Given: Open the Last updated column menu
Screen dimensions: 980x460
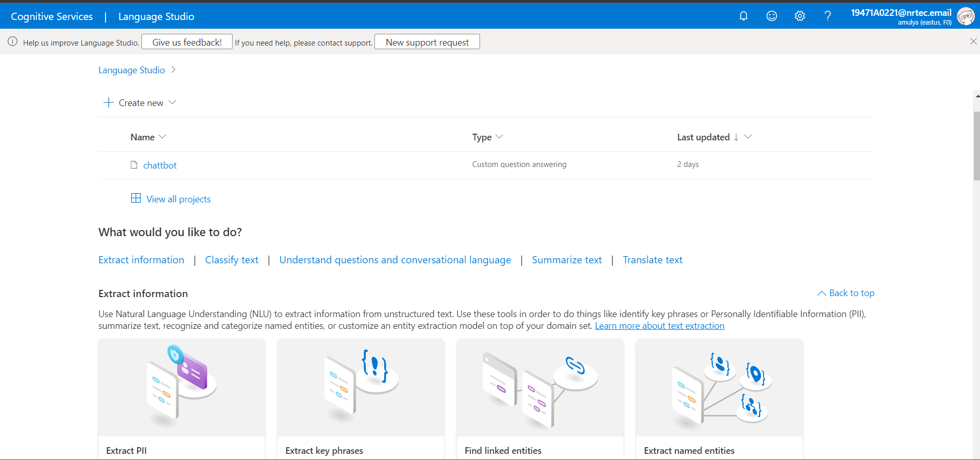Looking at the screenshot, I should click(748, 137).
